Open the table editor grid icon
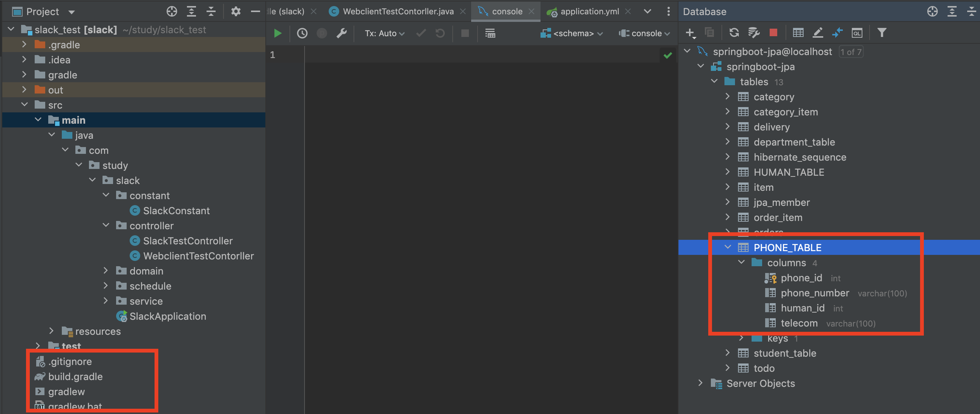This screenshot has width=980, height=414. (798, 33)
